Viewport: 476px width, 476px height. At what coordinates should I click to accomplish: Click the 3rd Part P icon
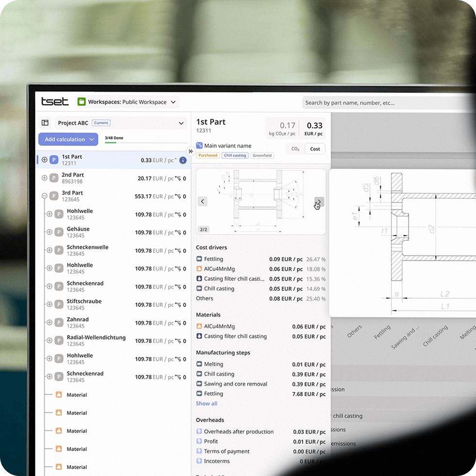coord(54,196)
